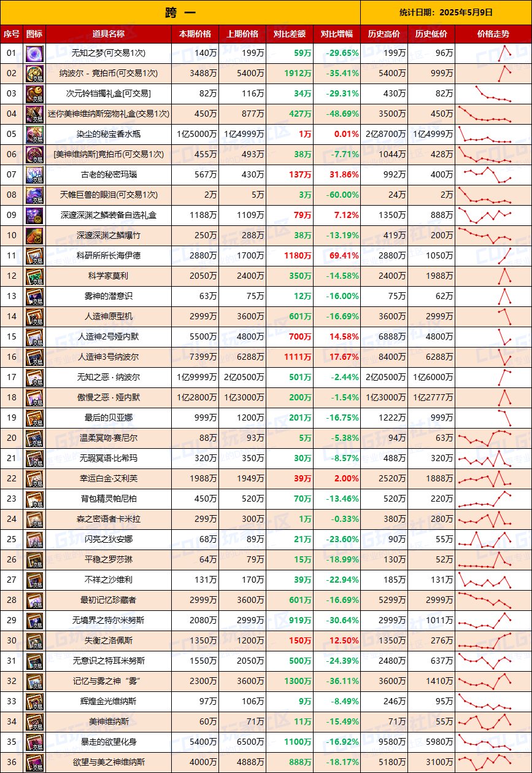Click the 天帷巨兽的眼泪 item icon

34,195
